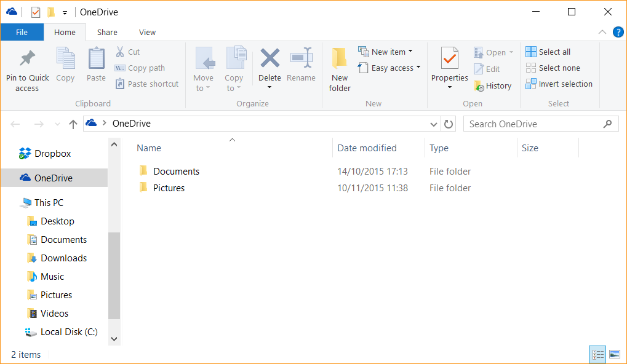
Task: Expand the Properties dropdown arrow
Action: coord(449,87)
